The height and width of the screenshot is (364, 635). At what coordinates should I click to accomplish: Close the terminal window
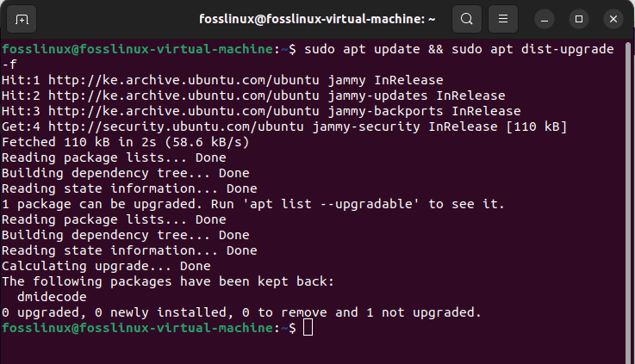[613, 19]
